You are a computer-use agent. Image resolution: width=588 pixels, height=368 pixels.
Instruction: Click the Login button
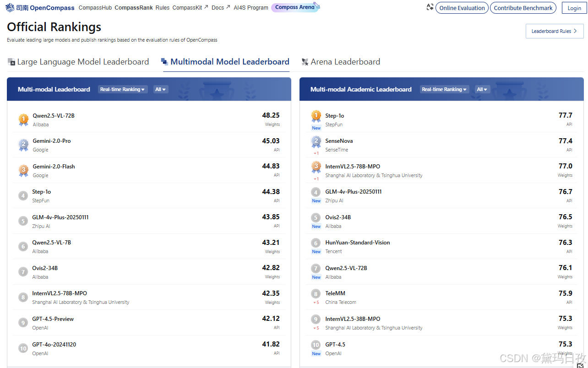click(x=574, y=8)
